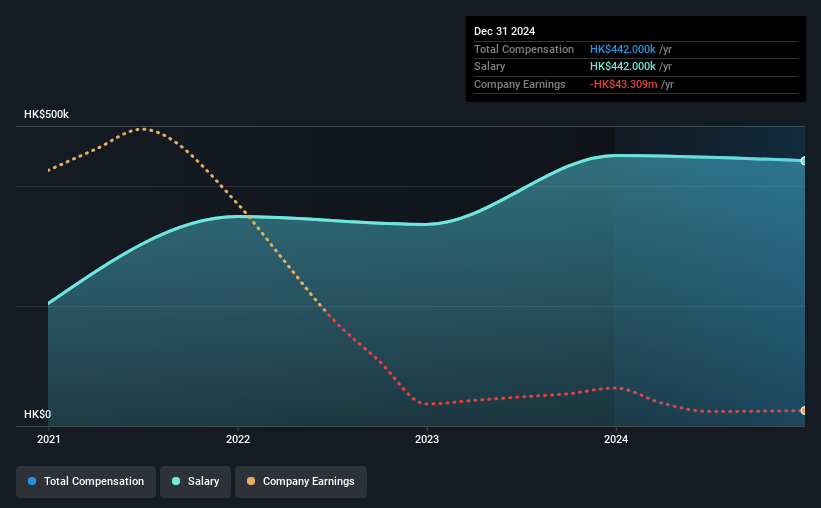Select the 2023 x-axis label
Viewport: 821px width, 508px height.
pos(427,439)
